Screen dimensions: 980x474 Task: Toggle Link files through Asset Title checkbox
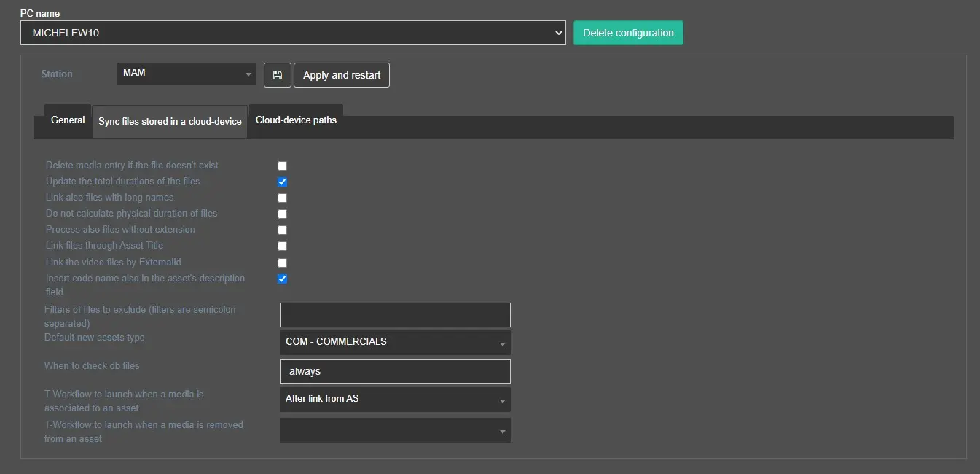tap(283, 246)
